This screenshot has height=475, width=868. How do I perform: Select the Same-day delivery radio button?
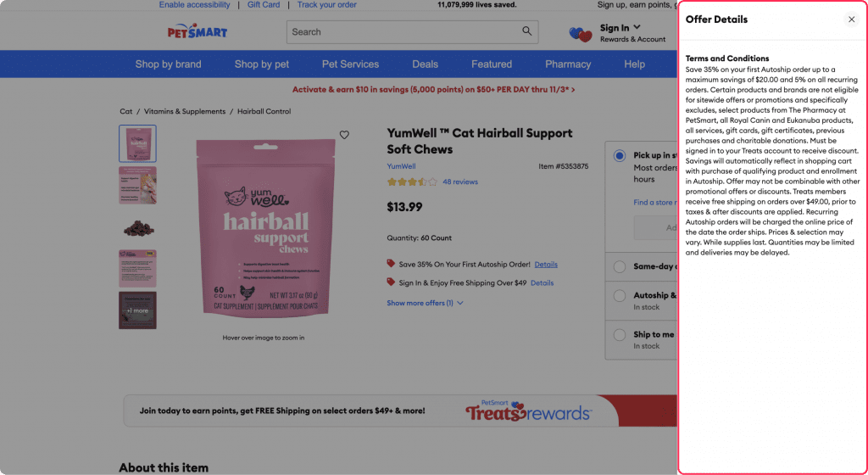coord(620,267)
